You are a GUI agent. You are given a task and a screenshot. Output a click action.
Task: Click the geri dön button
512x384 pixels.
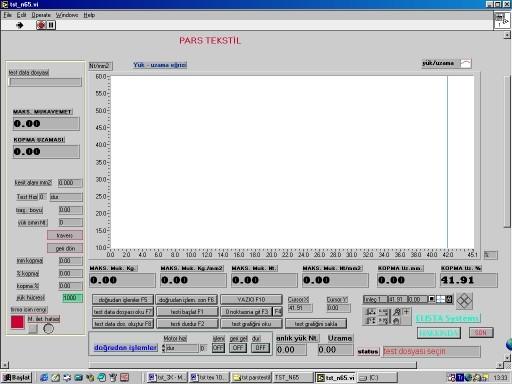pyautogui.click(x=65, y=248)
